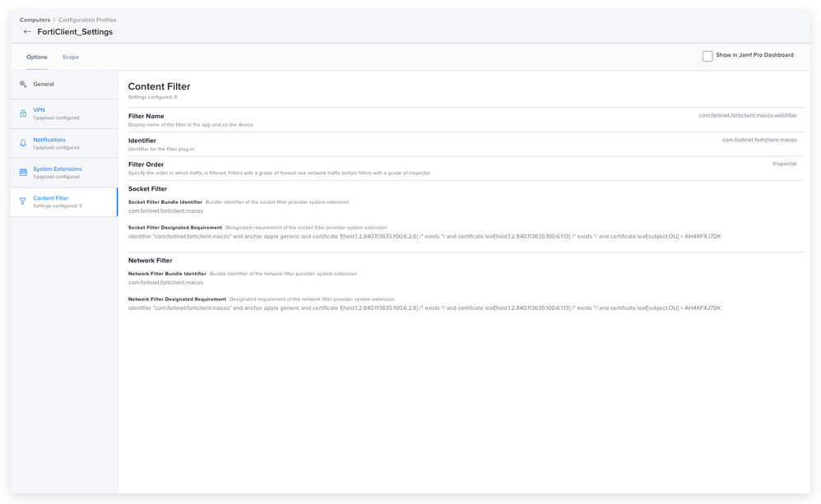Click the Filter Order label

point(146,164)
